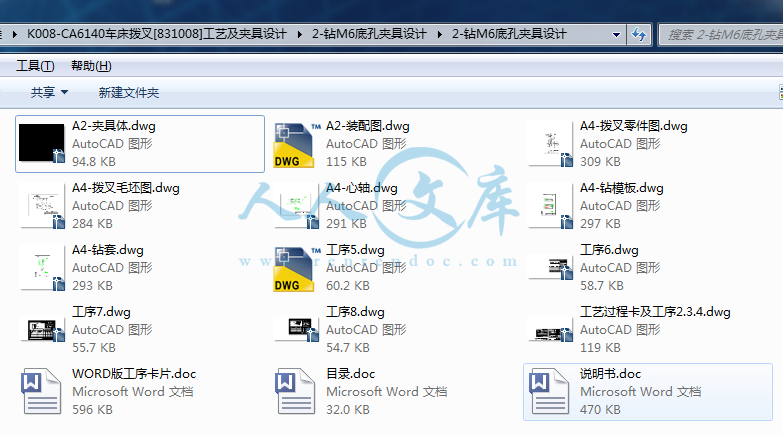This screenshot has height=436, width=783.
Task: Select the A4-拨叉零件图.dwg thumbnail icon
Action: (551, 143)
